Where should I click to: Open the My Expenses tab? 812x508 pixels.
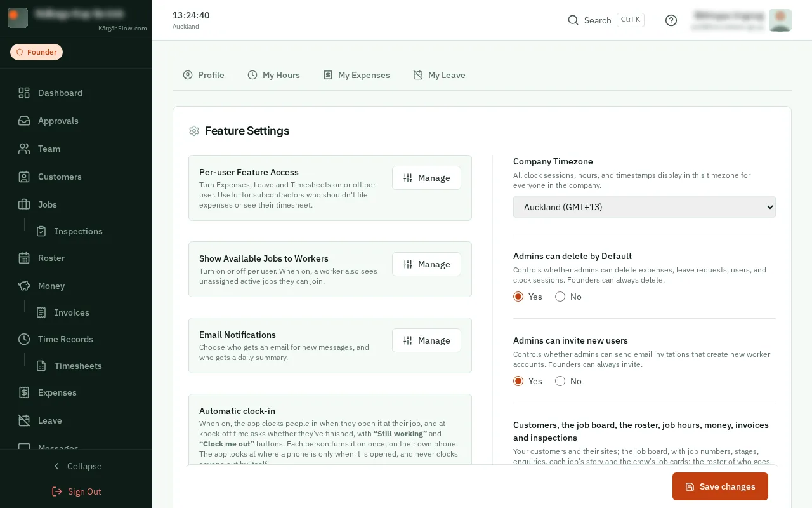pyautogui.click(x=357, y=75)
